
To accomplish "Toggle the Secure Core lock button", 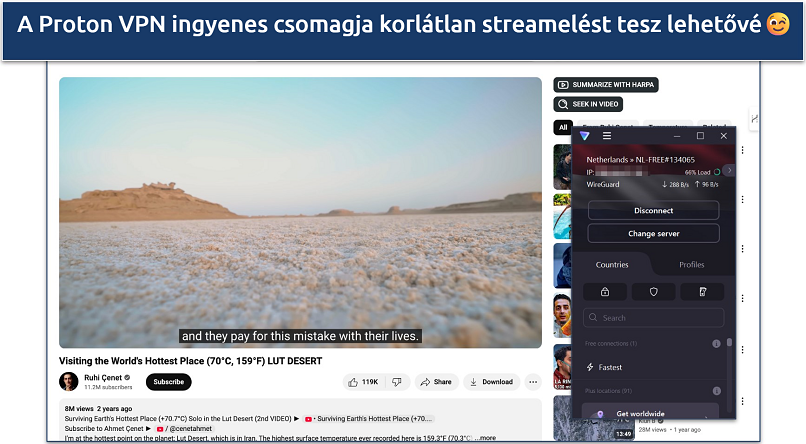I will [x=606, y=292].
